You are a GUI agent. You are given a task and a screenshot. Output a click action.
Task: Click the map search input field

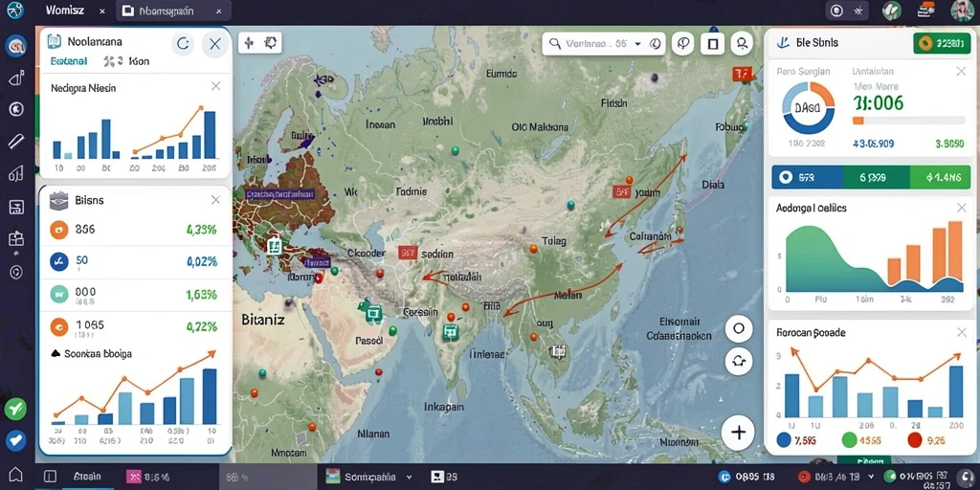(x=603, y=44)
